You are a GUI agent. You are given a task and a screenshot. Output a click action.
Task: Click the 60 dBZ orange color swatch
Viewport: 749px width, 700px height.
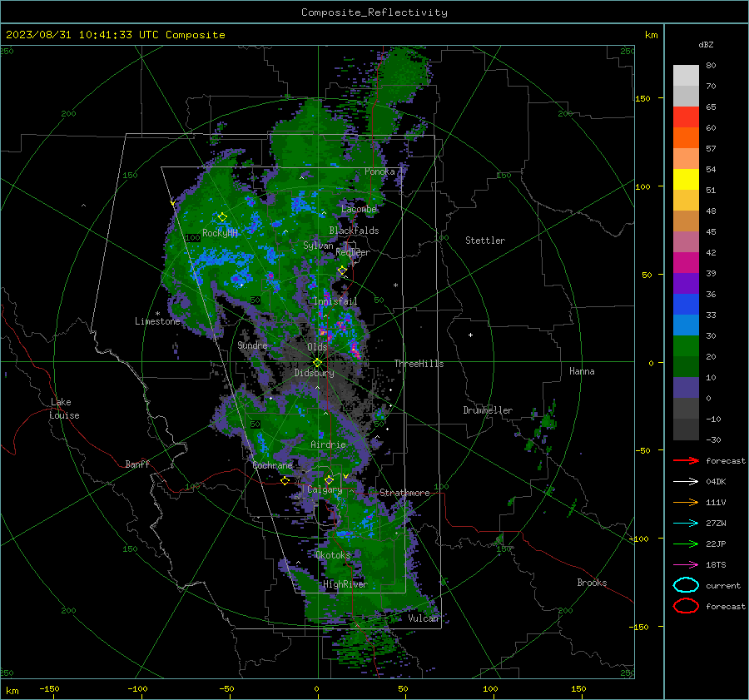(686, 138)
